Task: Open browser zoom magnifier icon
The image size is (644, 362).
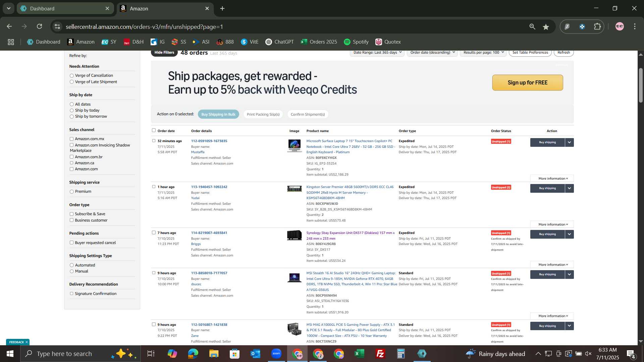Action: tap(532, 26)
